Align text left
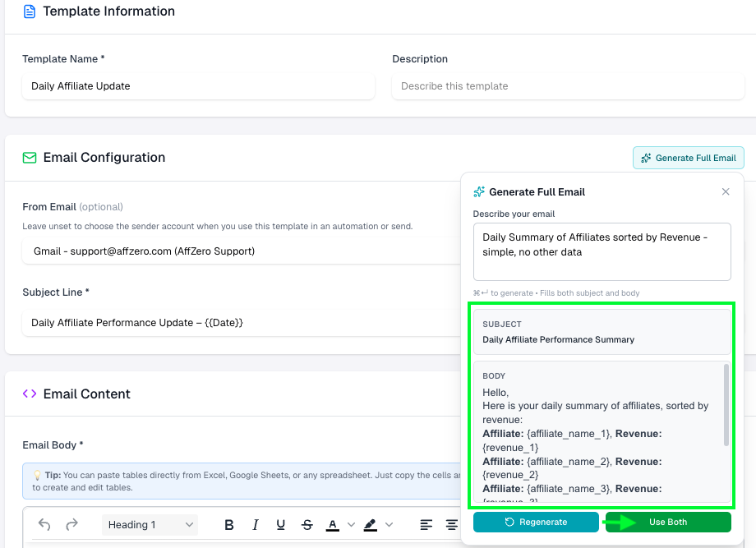756x548 pixels. coord(426,525)
